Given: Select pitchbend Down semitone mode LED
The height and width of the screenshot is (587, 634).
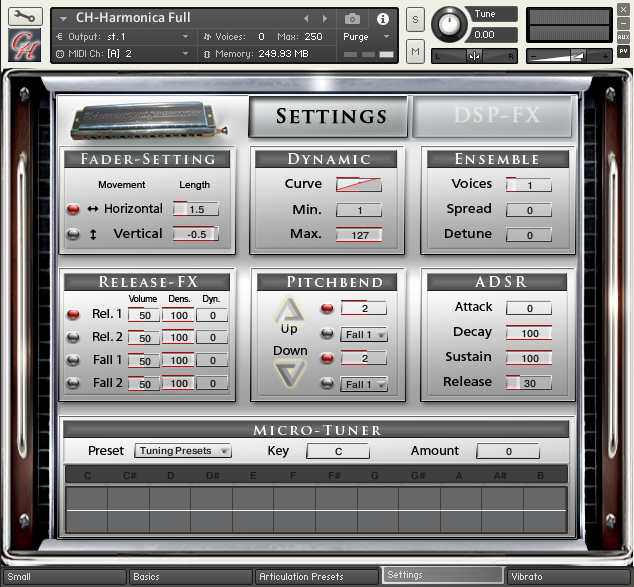Looking at the screenshot, I should (x=327, y=358).
